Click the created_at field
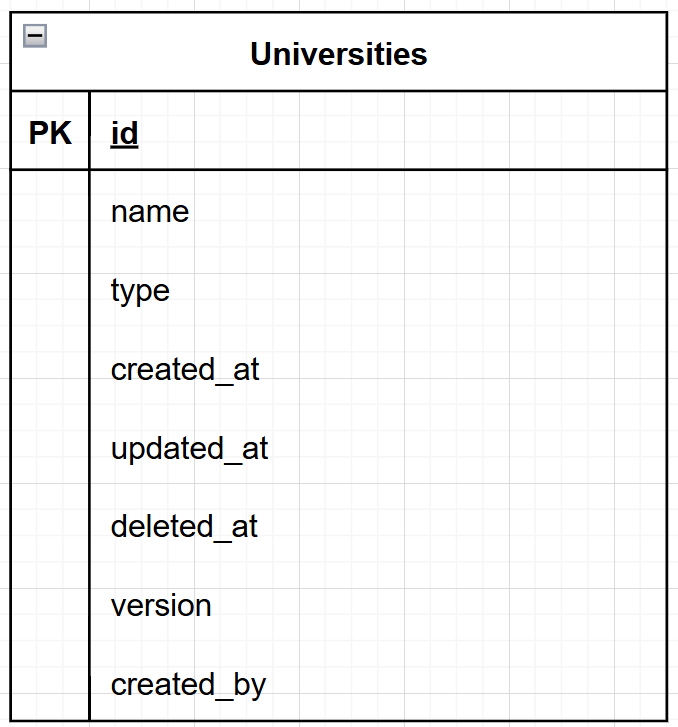 378,370
